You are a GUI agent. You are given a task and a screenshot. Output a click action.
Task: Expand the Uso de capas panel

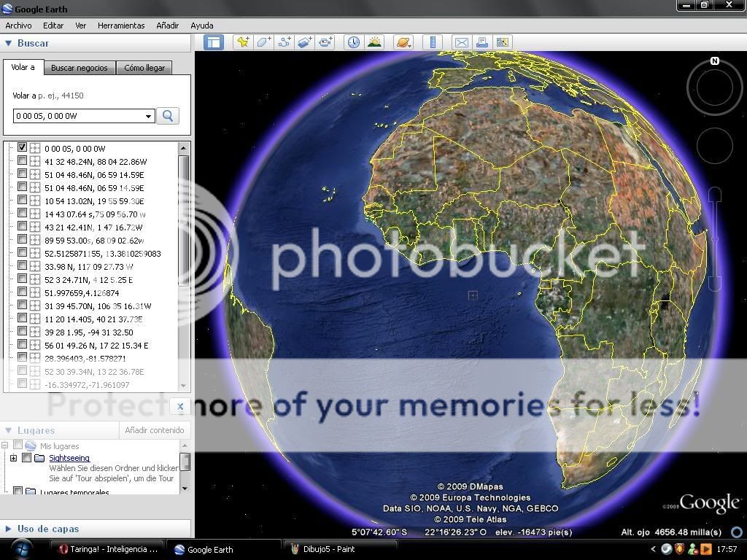(8, 529)
